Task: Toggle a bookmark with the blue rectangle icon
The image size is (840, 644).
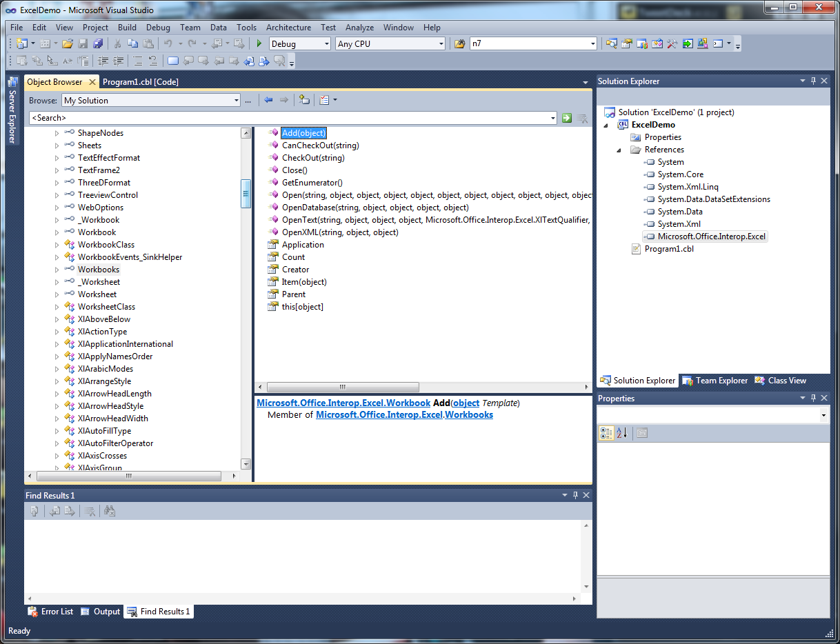Action: [x=172, y=61]
